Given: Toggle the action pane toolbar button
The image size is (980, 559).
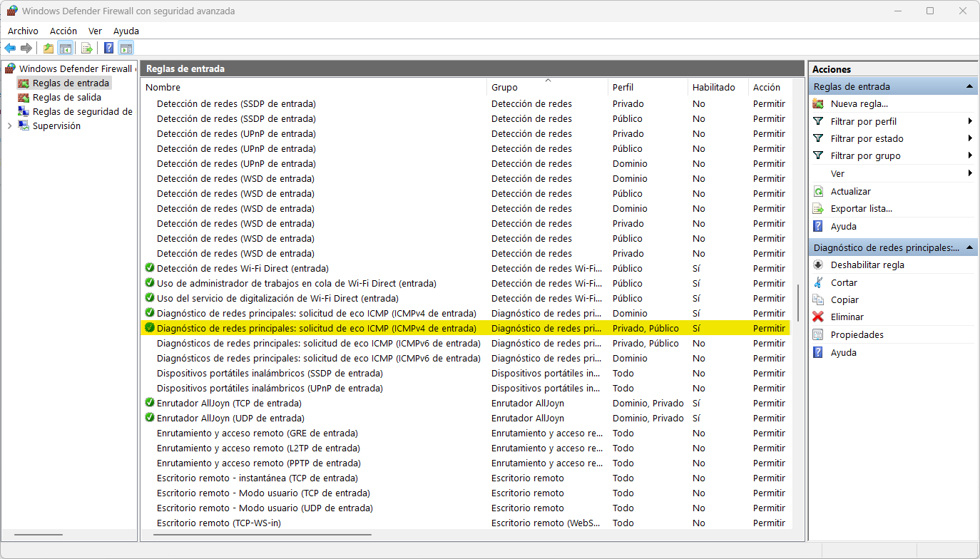Looking at the screenshot, I should point(126,48).
